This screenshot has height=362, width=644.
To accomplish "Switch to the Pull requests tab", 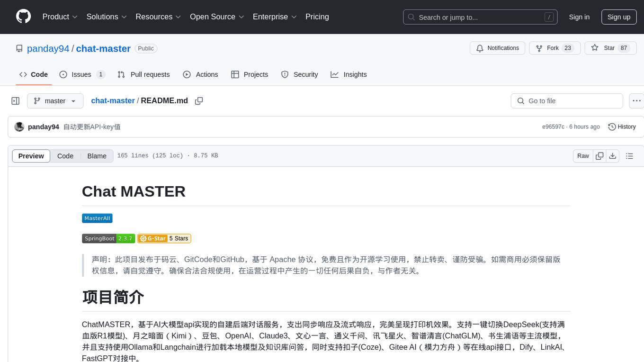I will point(143,74).
